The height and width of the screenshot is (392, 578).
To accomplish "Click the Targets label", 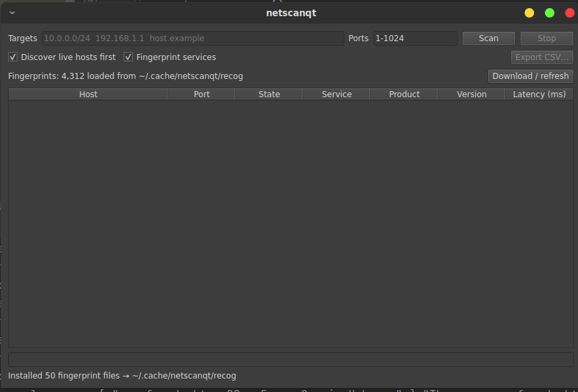I will point(22,38).
